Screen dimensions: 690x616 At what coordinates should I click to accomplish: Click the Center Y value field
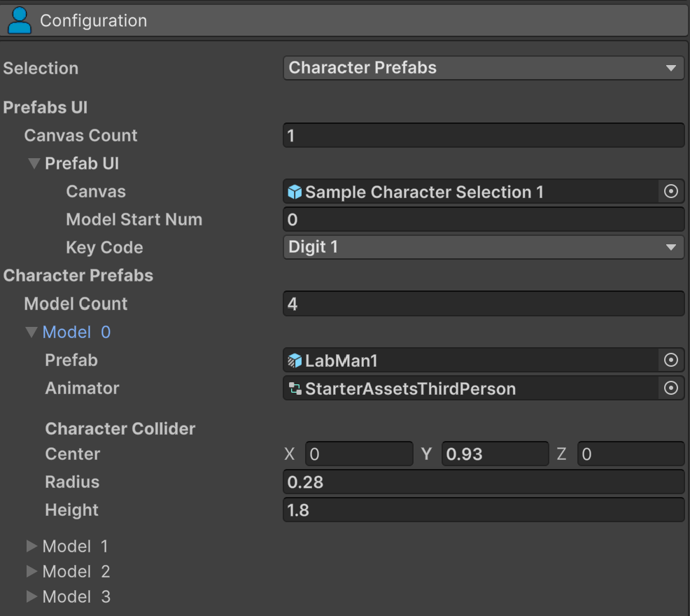point(494,454)
